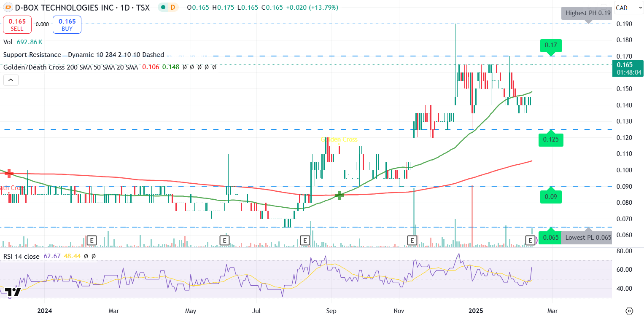Click the red 0.165 SELL button
The height and width of the screenshot is (316, 644).
[x=17, y=24]
